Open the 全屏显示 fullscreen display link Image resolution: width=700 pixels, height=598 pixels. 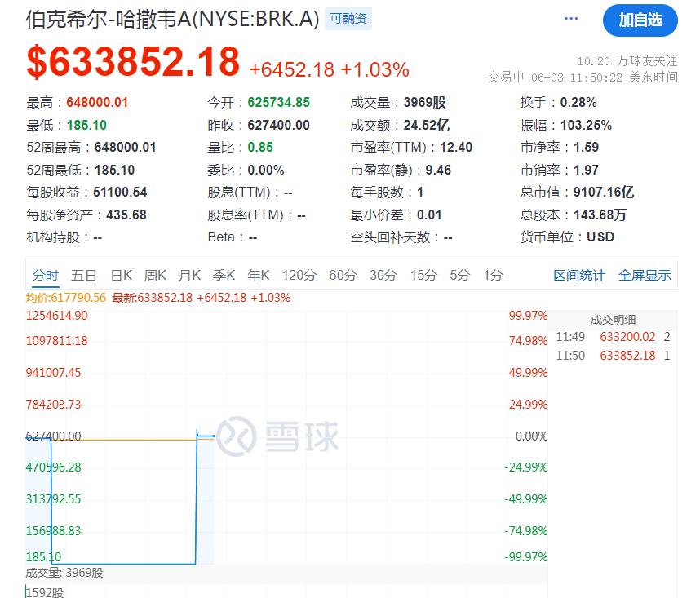(645, 276)
